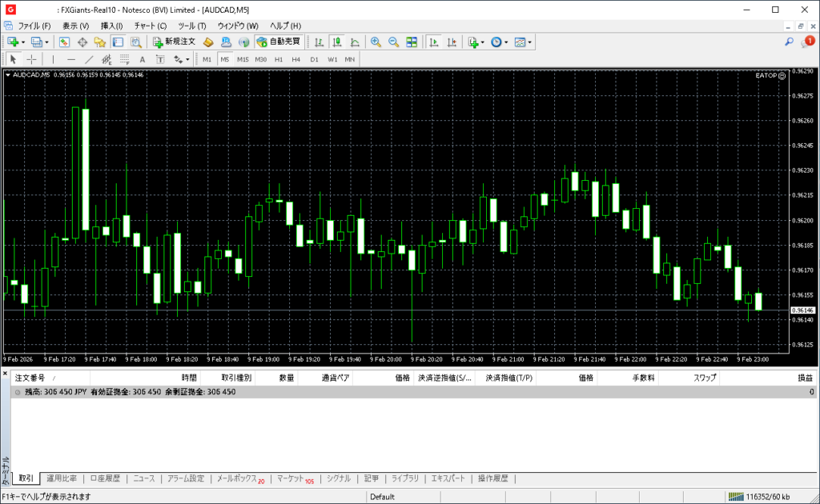Toggle the chart shift button
Image resolution: width=820 pixels, height=504 pixels.
(x=452, y=42)
